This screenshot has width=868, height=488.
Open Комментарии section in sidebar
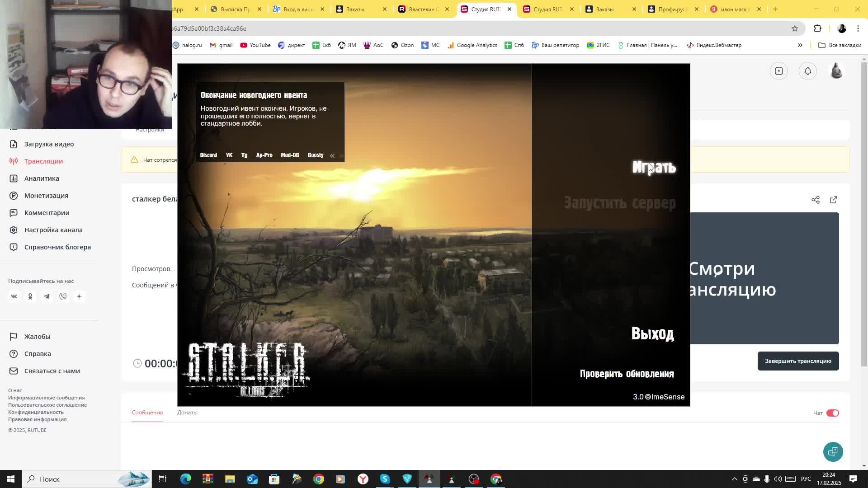click(x=47, y=213)
